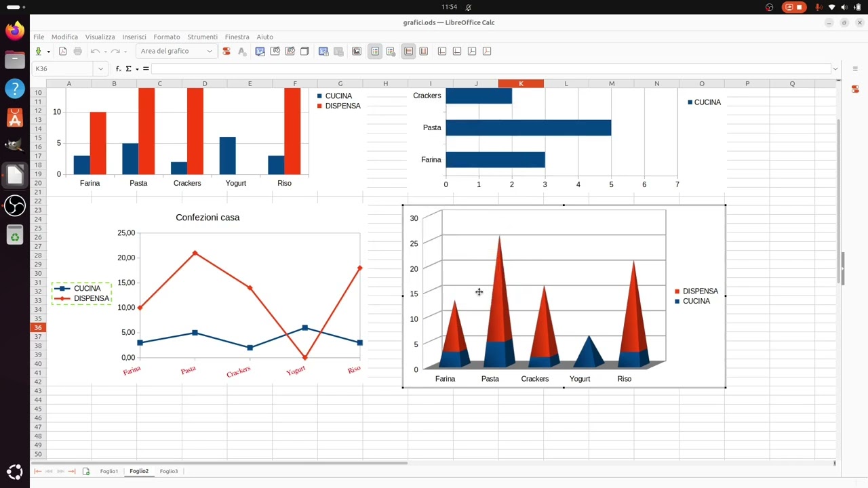Open the Strumenti menu
This screenshot has height=488, width=868.
[x=203, y=37]
